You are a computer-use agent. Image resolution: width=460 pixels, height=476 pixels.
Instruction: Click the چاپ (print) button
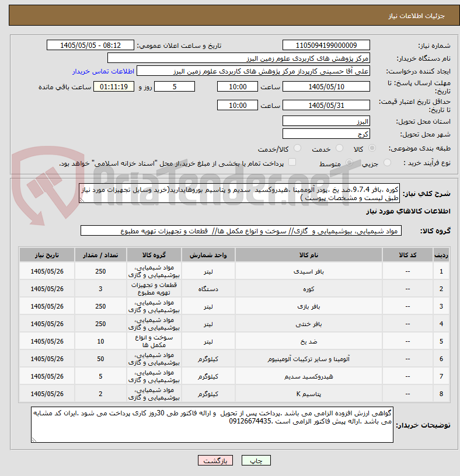(x=256, y=460)
